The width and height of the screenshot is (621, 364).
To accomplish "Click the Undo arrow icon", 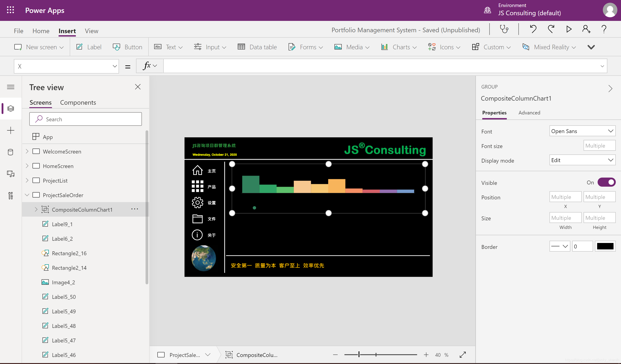I will coord(533,29).
